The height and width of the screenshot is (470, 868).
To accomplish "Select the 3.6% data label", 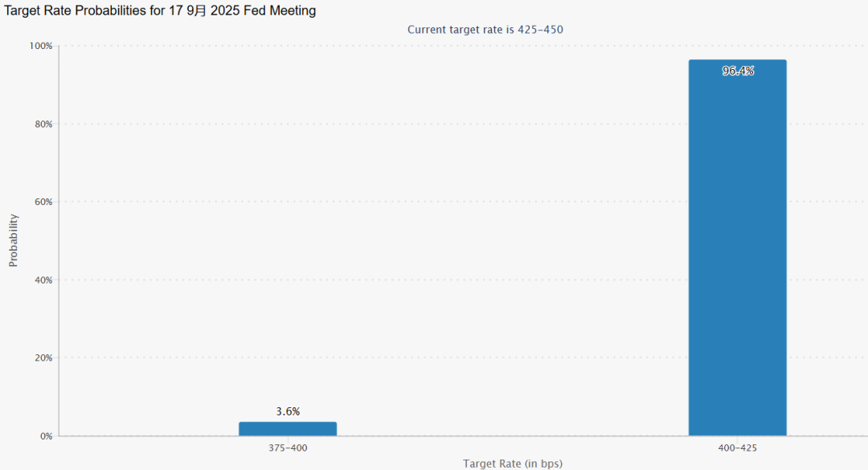I will tap(288, 411).
